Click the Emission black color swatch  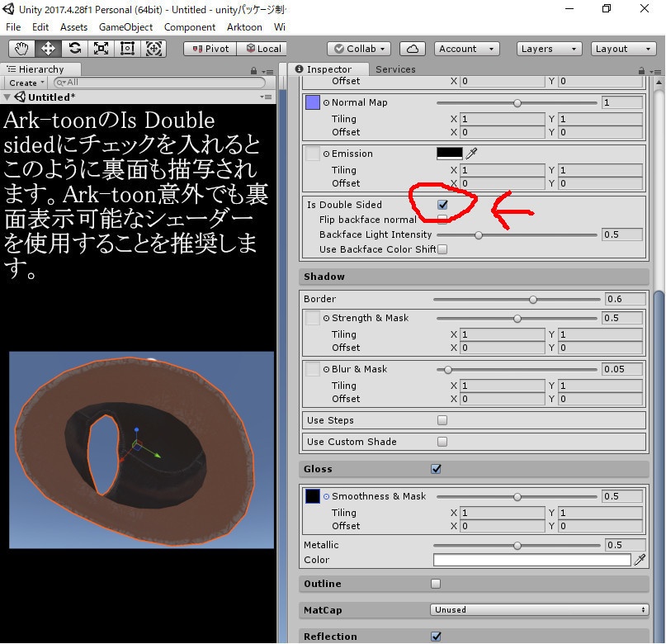tap(450, 154)
